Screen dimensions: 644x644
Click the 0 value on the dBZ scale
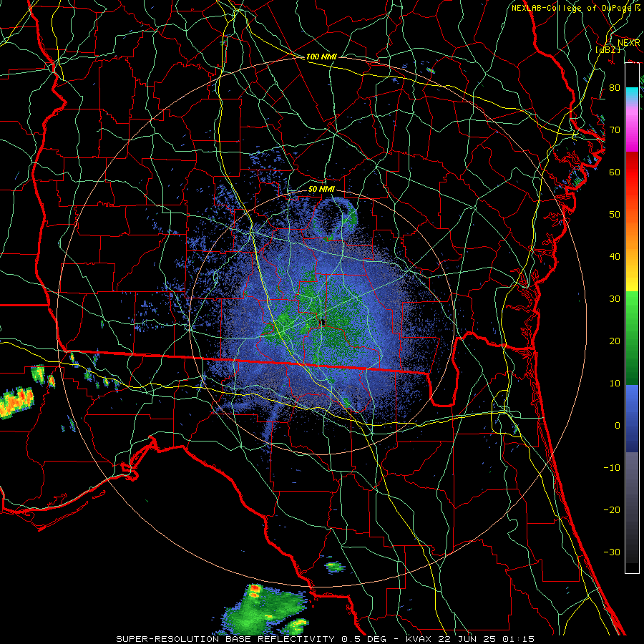[x=618, y=426]
